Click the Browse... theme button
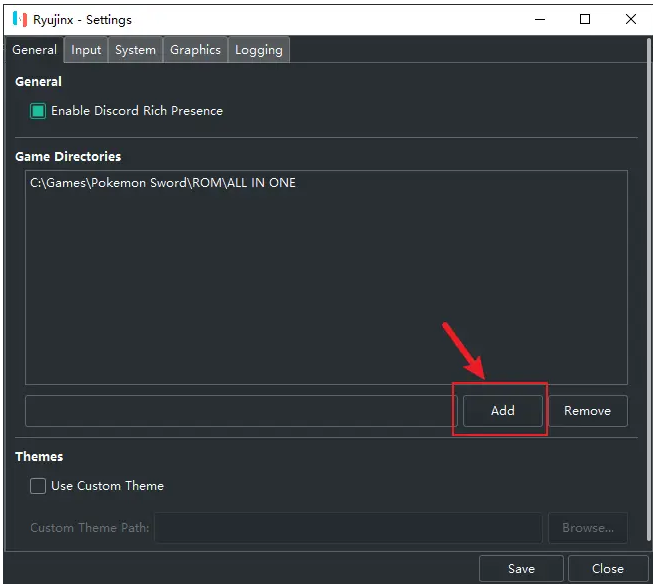 coord(587,528)
